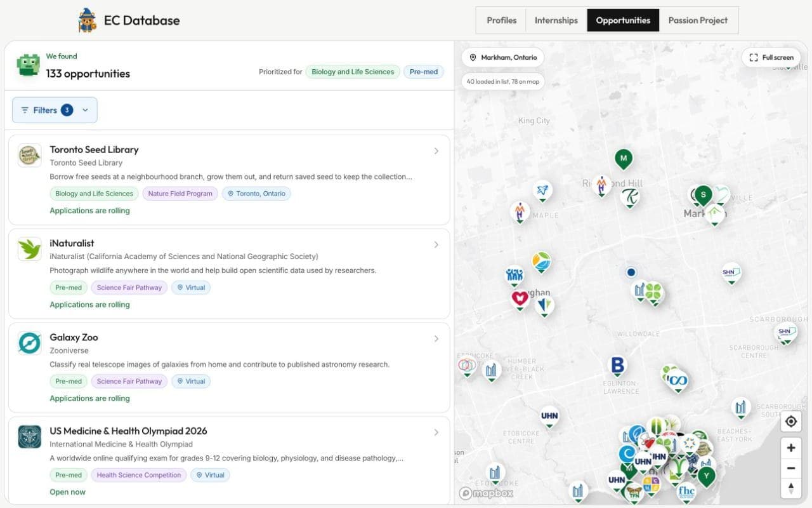Image resolution: width=812 pixels, height=508 pixels.
Task: Click the four-leaf clover map marker
Action: coord(653,293)
